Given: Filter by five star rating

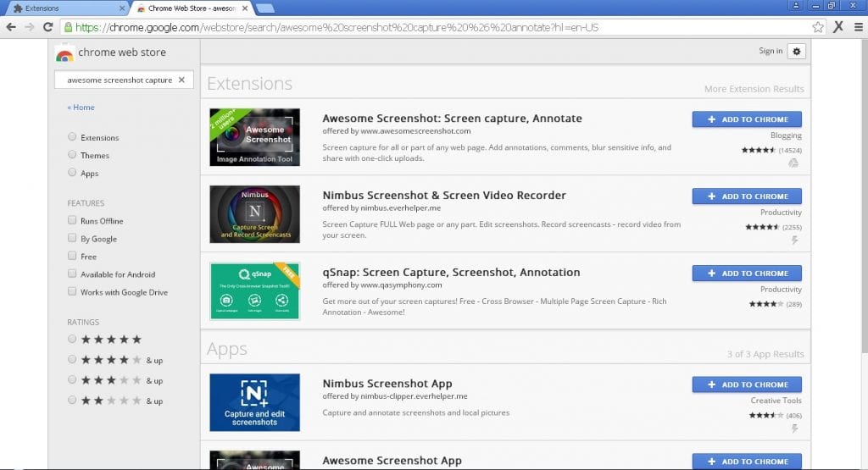Looking at the screenshot, I should point(72,340).
